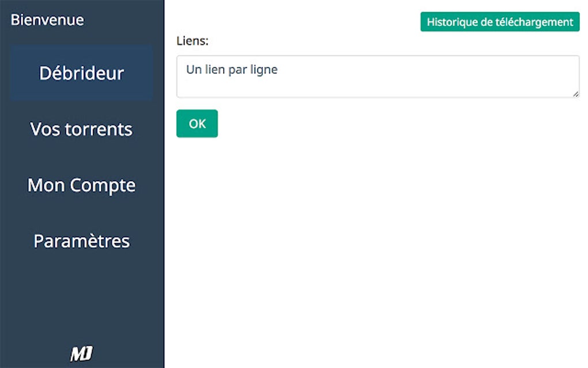
Task: Navigate to Mon Compte from the menu
Action: click(81, 185)
